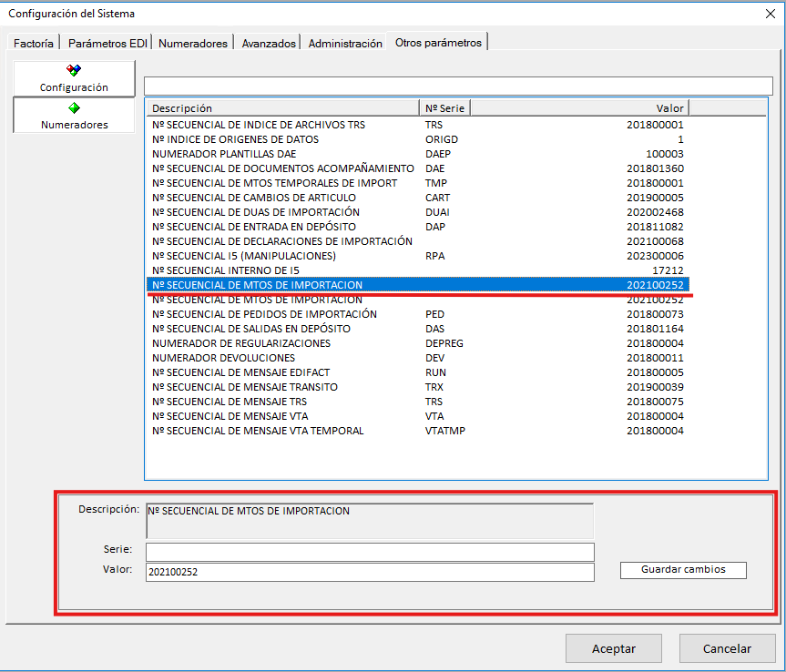Click into the Serie input field
Screen dimensions: 786x672
pyautogui.click(x=370, y=552)
